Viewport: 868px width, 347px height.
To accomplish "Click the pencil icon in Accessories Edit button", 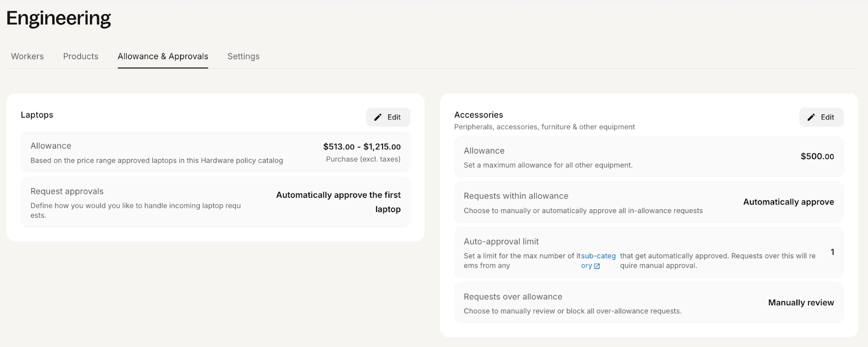I will coord(811,117).
